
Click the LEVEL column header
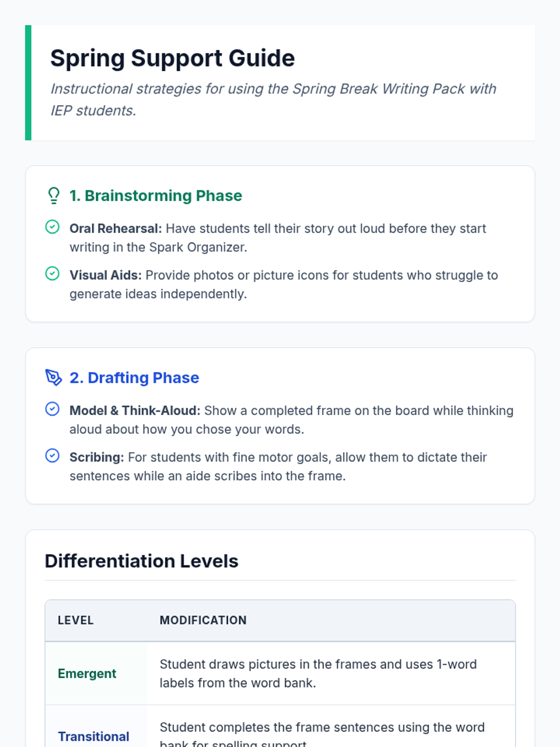pyautogui.click(x=76, y=620)
